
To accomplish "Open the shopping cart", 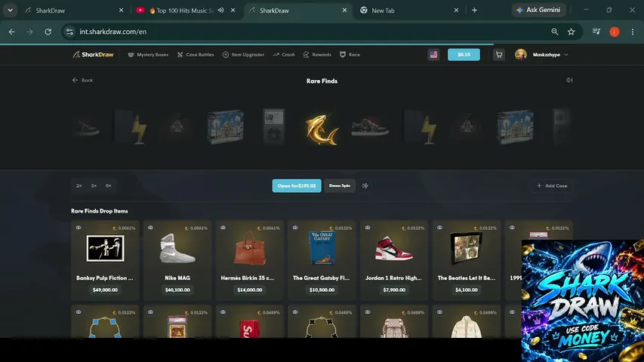I will [x=498, y=54].
